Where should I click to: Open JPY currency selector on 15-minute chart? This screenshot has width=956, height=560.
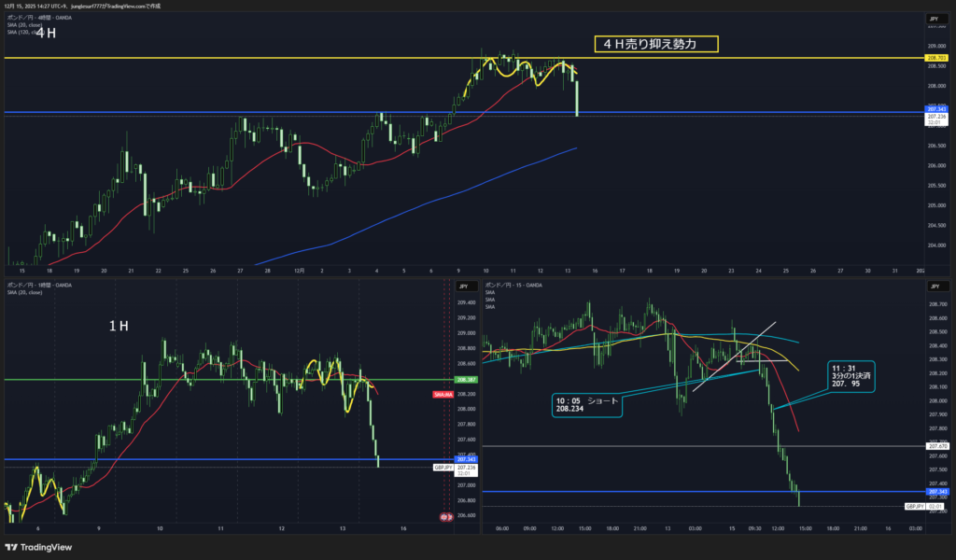click(x=933, y=287)
